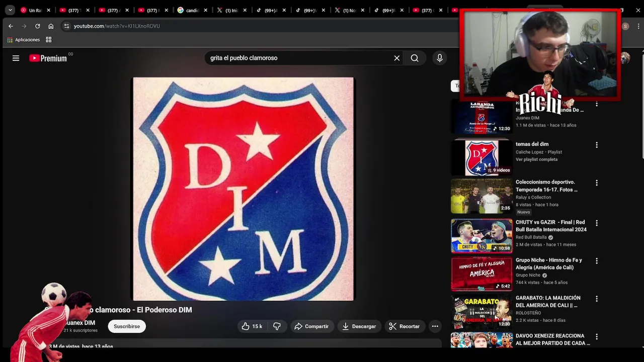Click the DIM shield video player
The image size is (644, 362).
coord(243,189)
